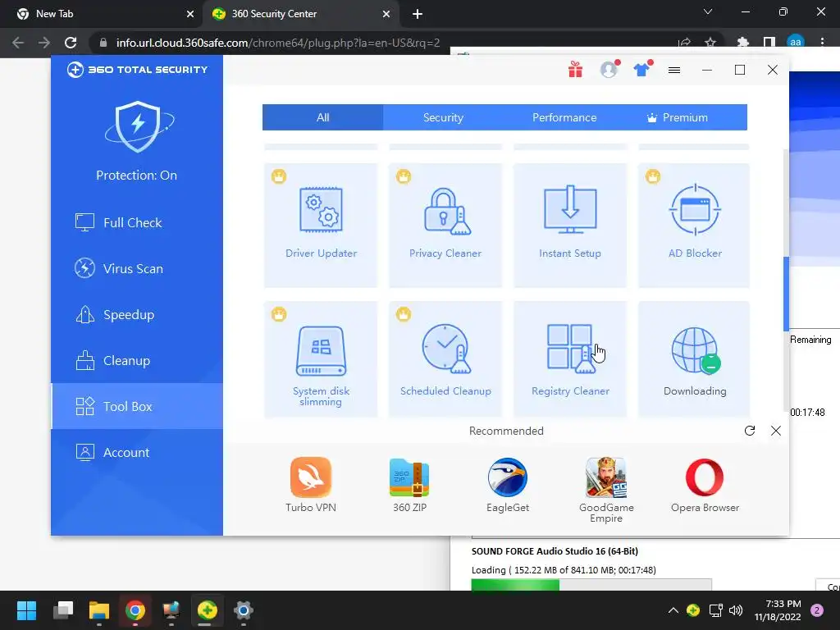Open the Speedup section
The image size is (840, 630).
click(x=137, y=314)
